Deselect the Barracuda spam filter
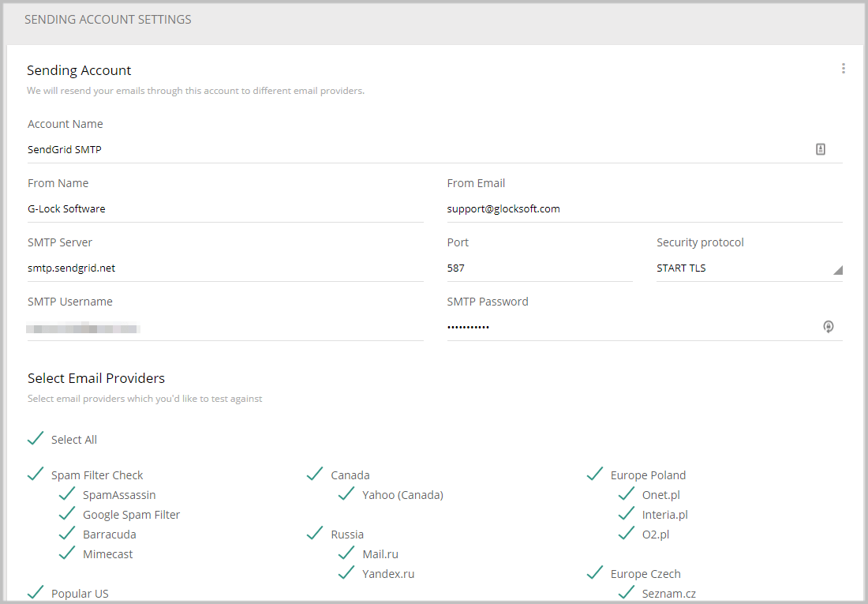 [x=67, y=533]
